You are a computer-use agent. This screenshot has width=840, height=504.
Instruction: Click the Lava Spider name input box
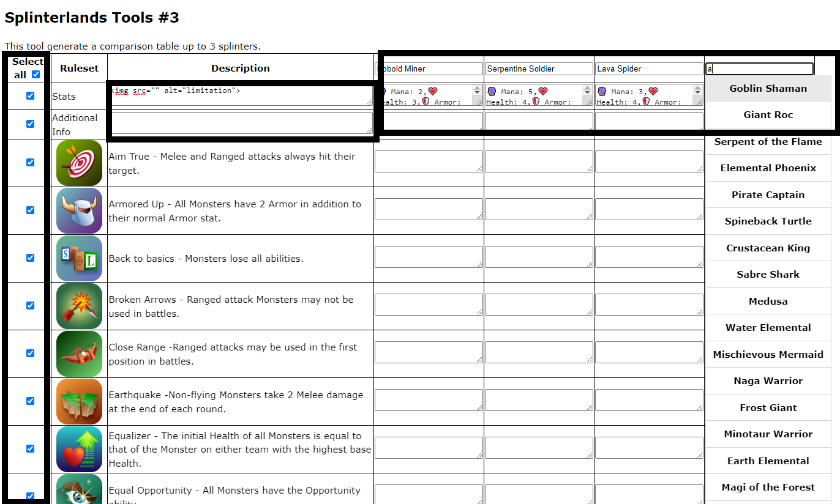[x=649, y=69]
